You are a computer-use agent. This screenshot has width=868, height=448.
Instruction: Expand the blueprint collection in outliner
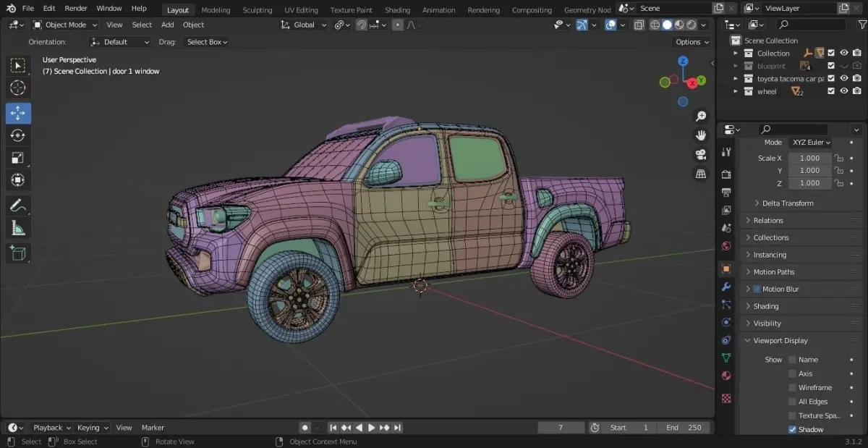[736, 66]
